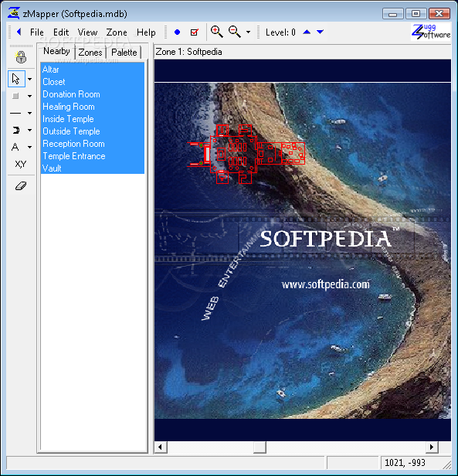Image resolution: width=458 pixels, height=476 pixels.
Task: Click the red temple map drawing
Action: [246, 154]
